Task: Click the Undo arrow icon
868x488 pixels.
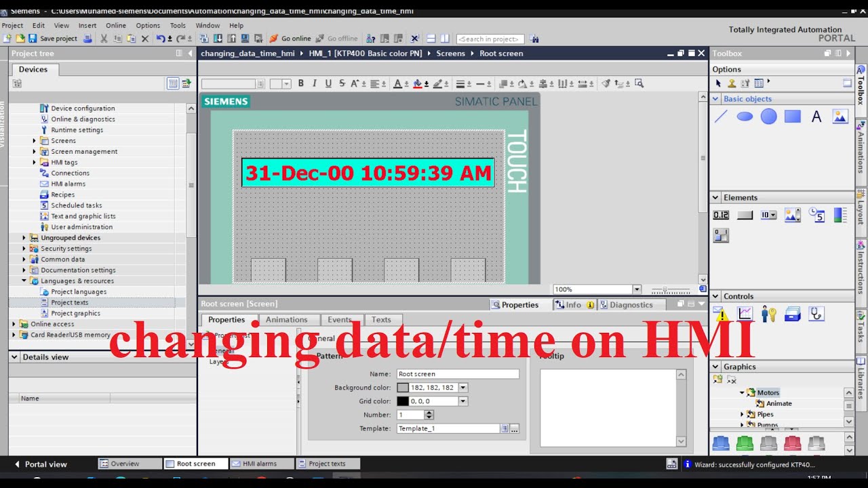Action: coord(160,39)
